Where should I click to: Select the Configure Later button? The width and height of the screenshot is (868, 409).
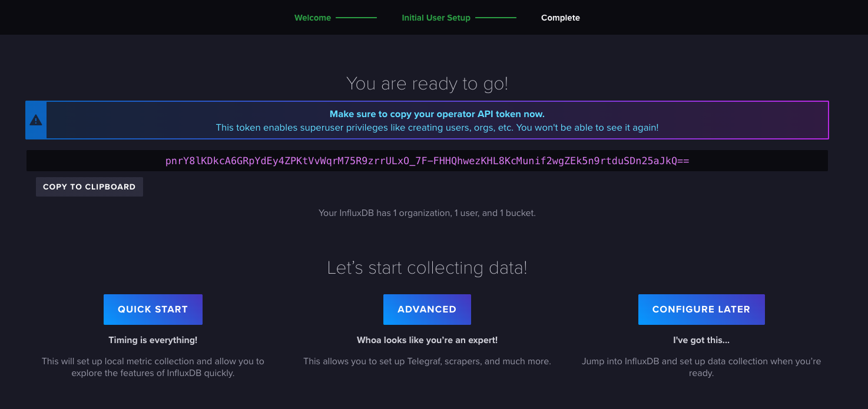[x=701, y=310]
